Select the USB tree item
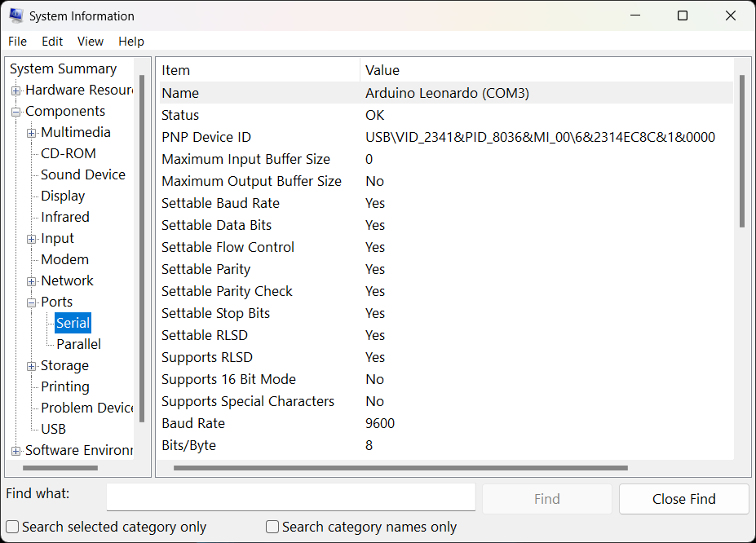The width and height of the screenshot is (756, 543). [53, 430]
